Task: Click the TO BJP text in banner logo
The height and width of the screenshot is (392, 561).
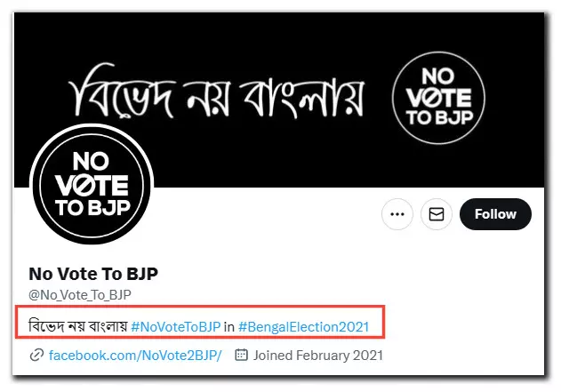Action: pos(439,117)
